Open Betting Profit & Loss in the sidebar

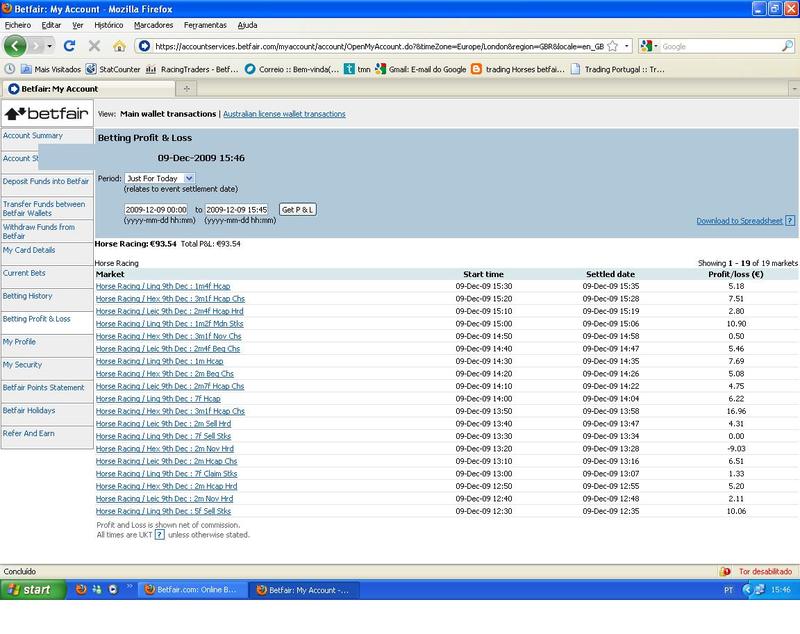(37, 319)
